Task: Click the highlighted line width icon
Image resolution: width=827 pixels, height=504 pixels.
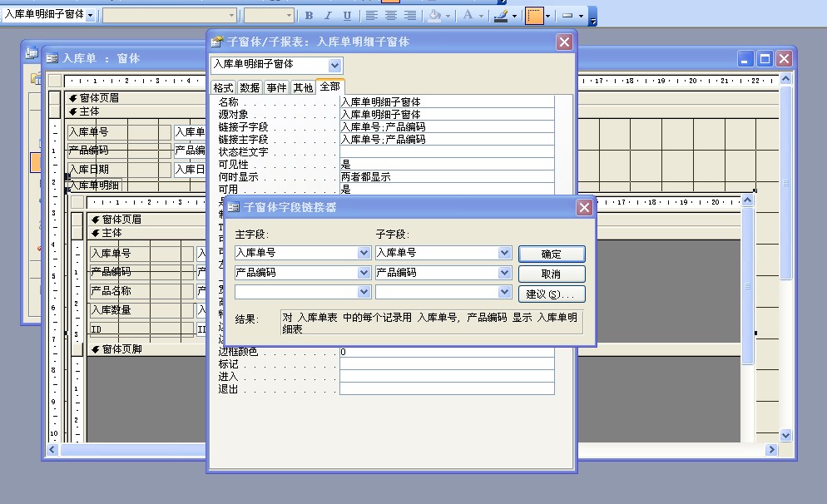Action: coord(534,15)
